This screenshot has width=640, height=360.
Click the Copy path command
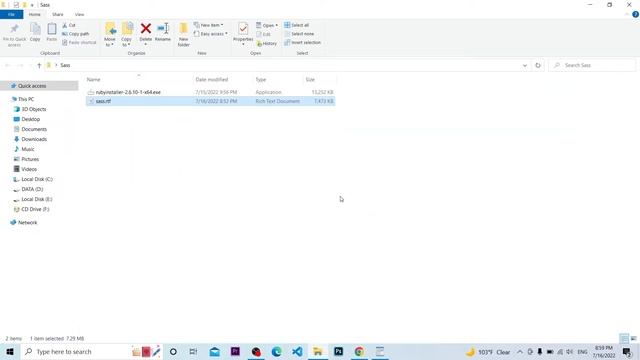click(76, 34)
